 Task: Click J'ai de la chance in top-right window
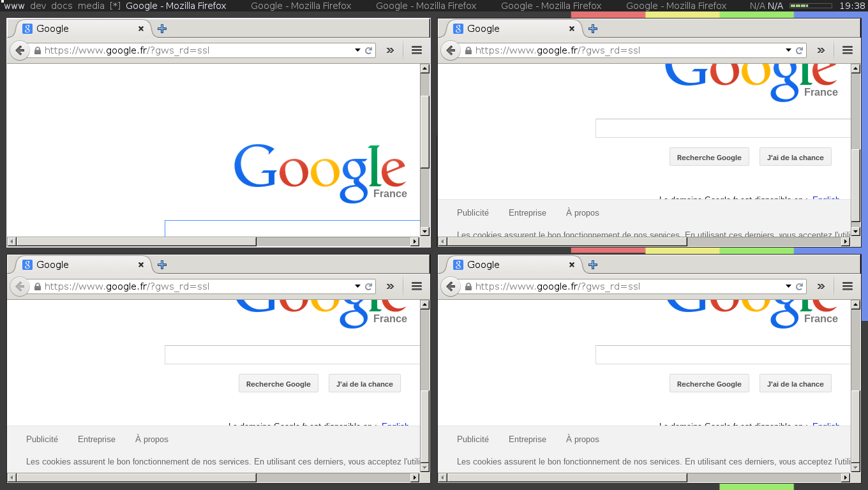[795, 157]
